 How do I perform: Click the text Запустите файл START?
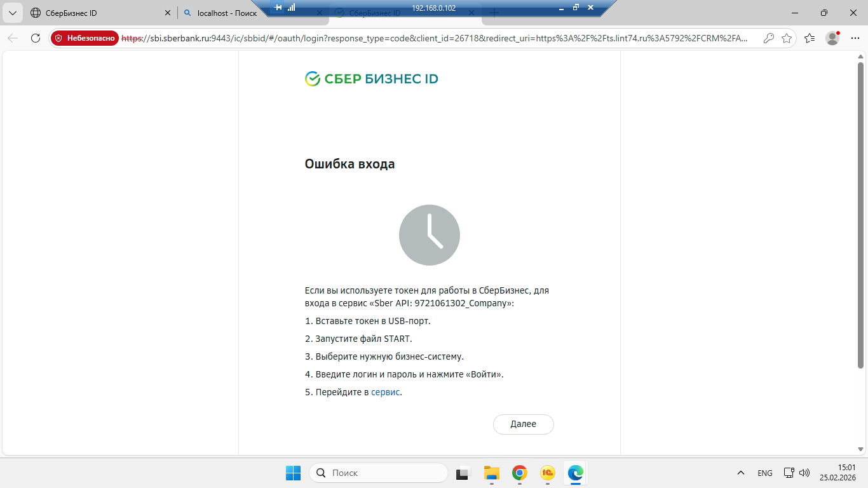click(x=363, y=339)
